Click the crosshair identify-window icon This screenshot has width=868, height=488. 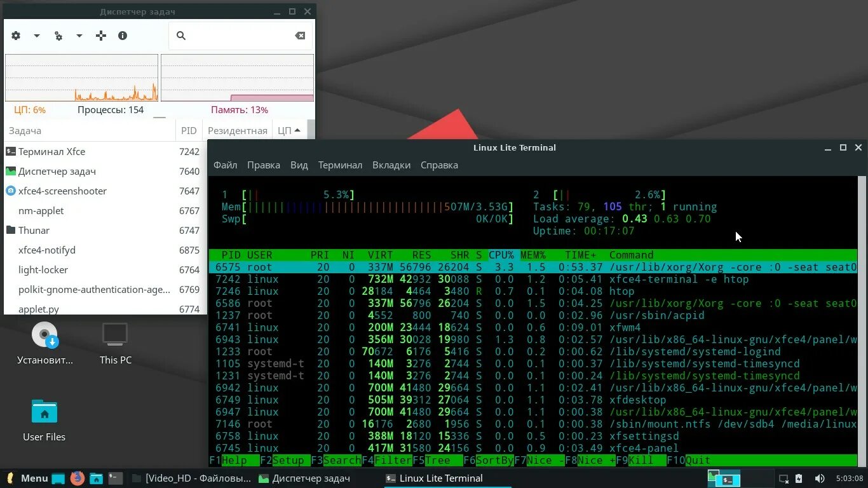coord(101,36)
